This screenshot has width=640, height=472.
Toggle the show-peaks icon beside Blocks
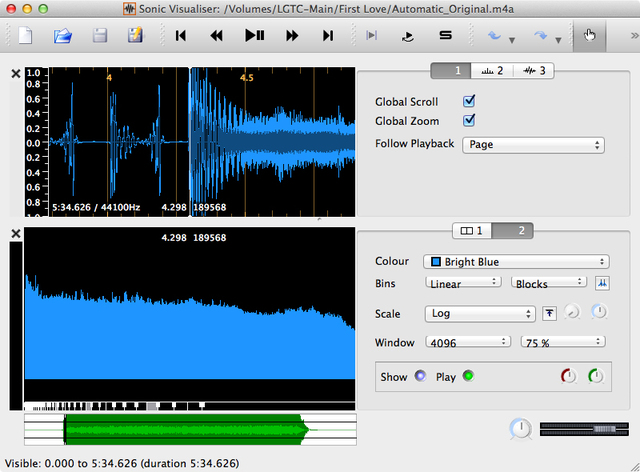(x=602, y=283)
